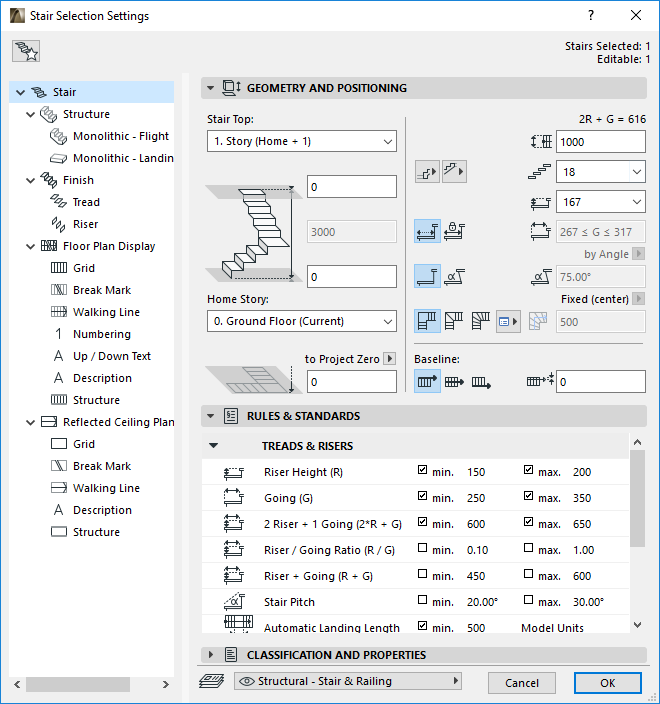Open the 'Fixed (center)' options arrow
The image size is (660, 704).
(x=638, y=299)
